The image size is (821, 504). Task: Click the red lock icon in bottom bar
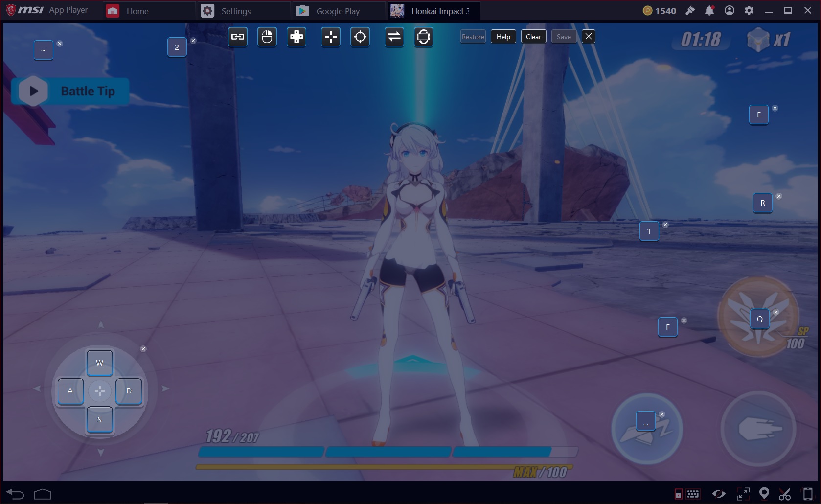click(679, 495)
